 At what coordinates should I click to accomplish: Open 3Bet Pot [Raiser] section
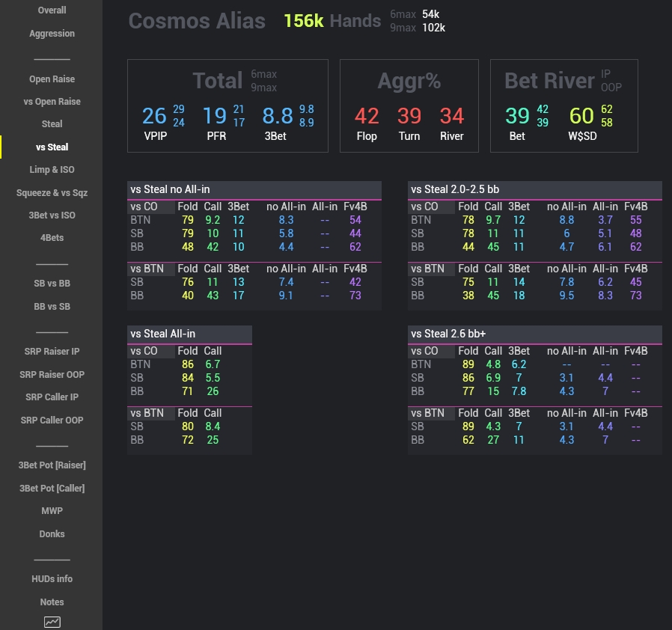click(x=52, y=465)
